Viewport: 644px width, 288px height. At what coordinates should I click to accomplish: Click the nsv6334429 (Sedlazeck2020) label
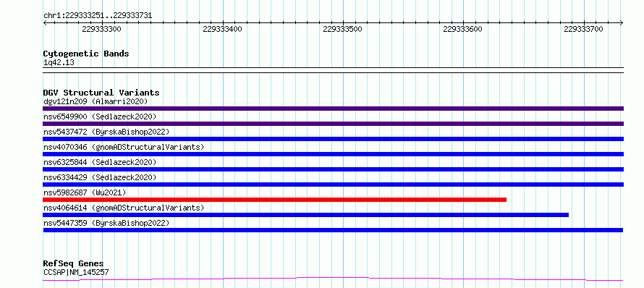pos(100,177)
